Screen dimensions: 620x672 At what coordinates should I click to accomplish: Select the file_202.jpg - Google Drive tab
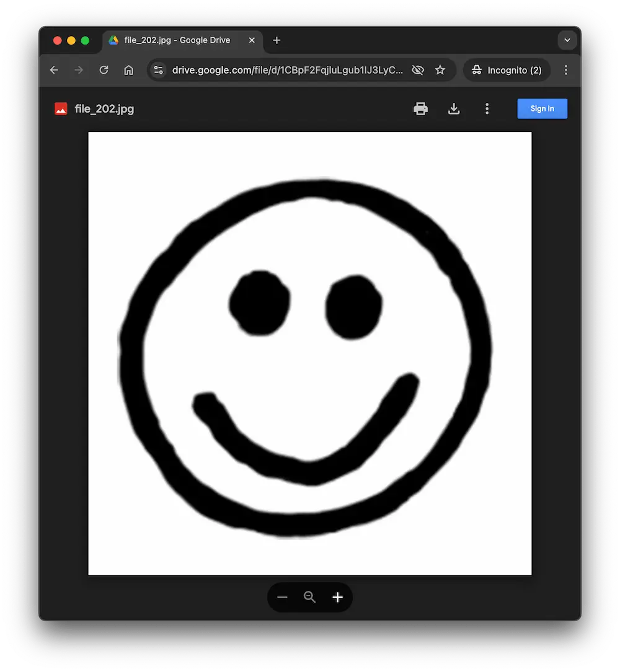pyautogui.click(x=177, y=40)
